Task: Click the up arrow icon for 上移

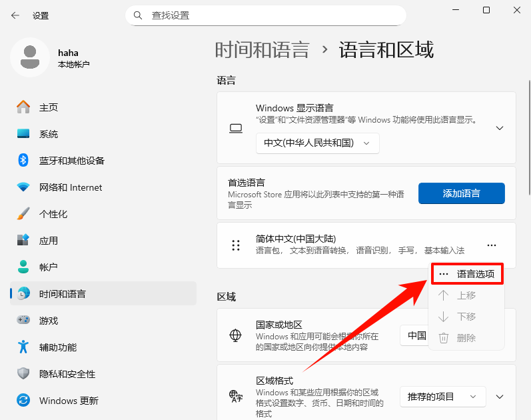Action: pos(443,295)
